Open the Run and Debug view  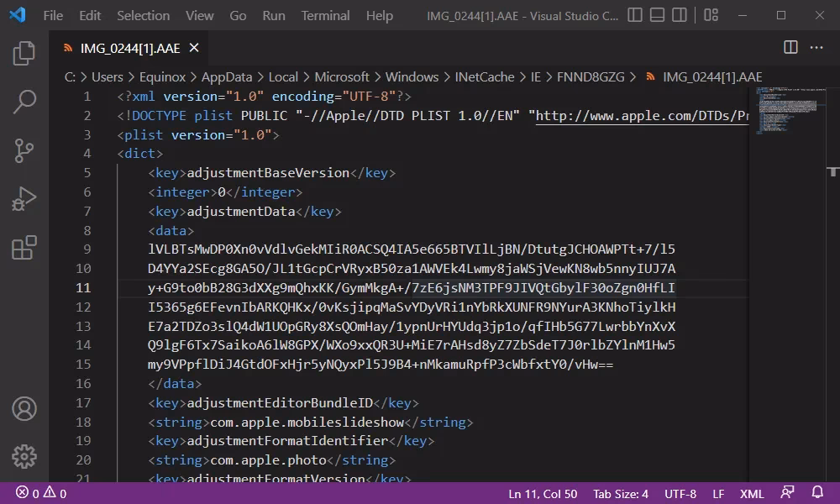click(x=24, y=200)
